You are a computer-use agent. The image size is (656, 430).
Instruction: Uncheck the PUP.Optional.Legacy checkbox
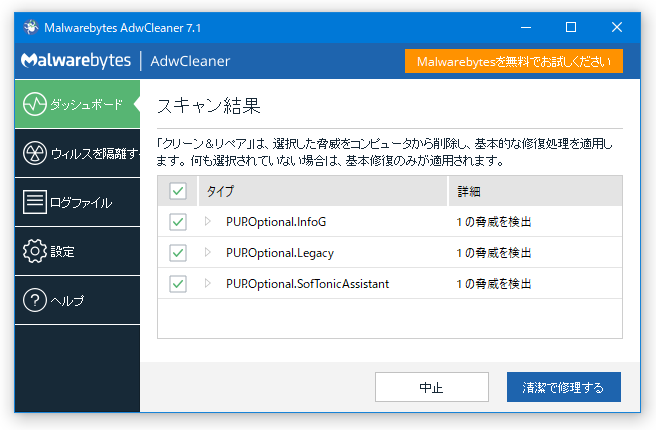(x=178, y=253)
